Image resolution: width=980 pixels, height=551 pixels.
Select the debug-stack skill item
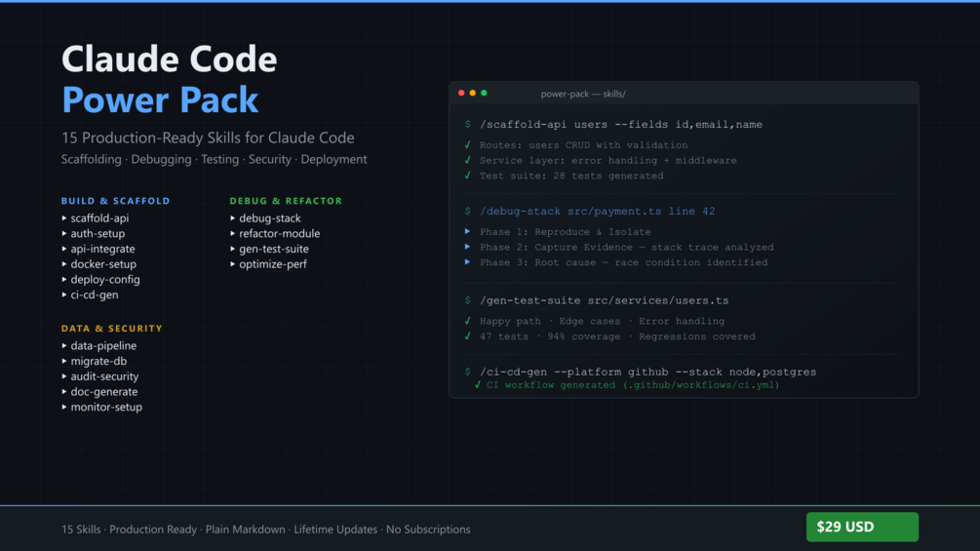point(270,218)
